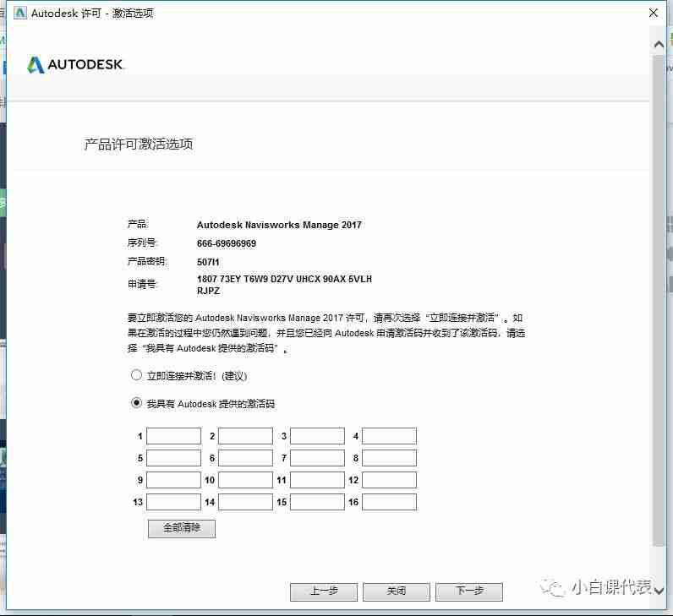This screenshot has height=616, width=673.
Task: Click the Autodesk title bar icon
Action: click(x=19, y=13)
